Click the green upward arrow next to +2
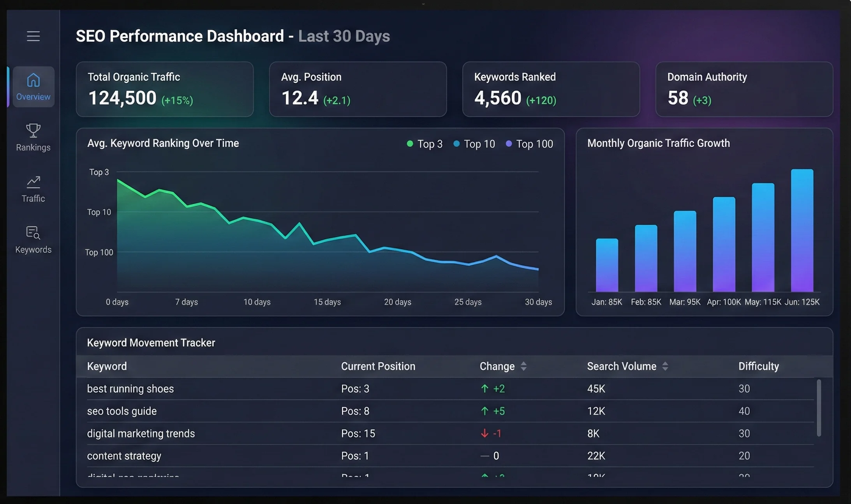 (484, 388)
